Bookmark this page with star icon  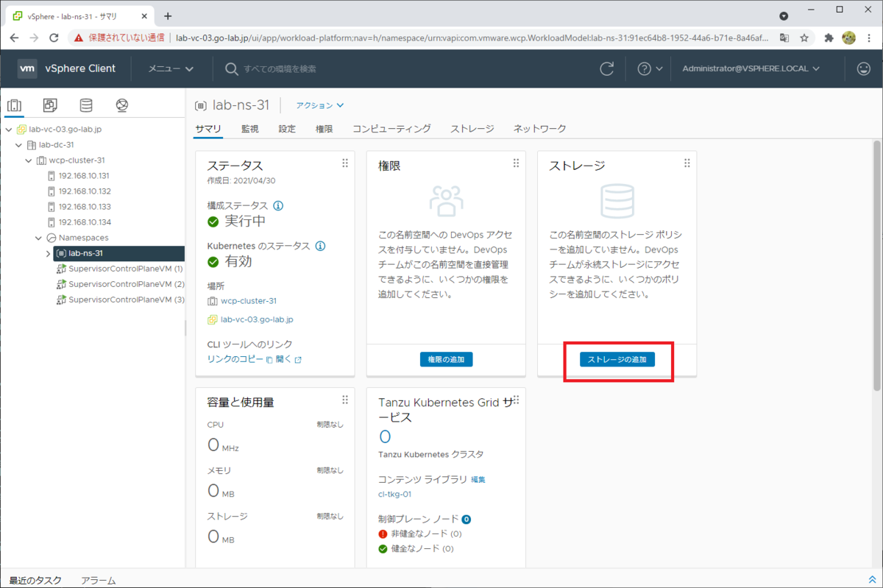[804, 38]
